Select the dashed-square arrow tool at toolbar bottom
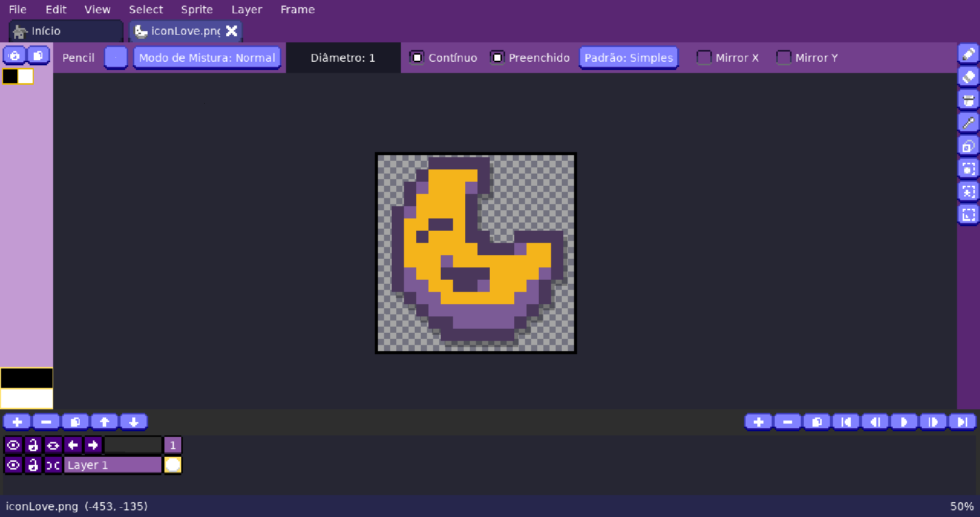The height and width of the screenshot is (517, 980). (968, 215)
